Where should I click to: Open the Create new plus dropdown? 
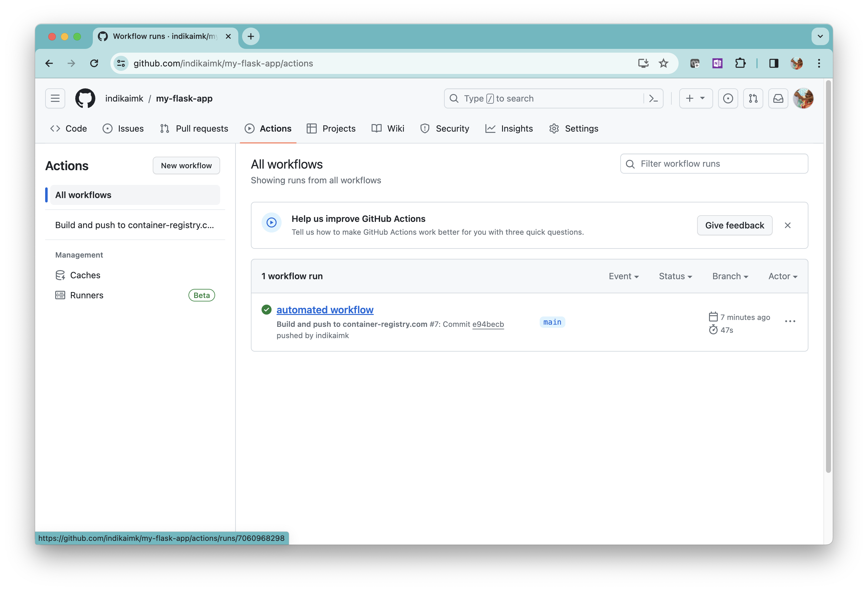(696, 99)
